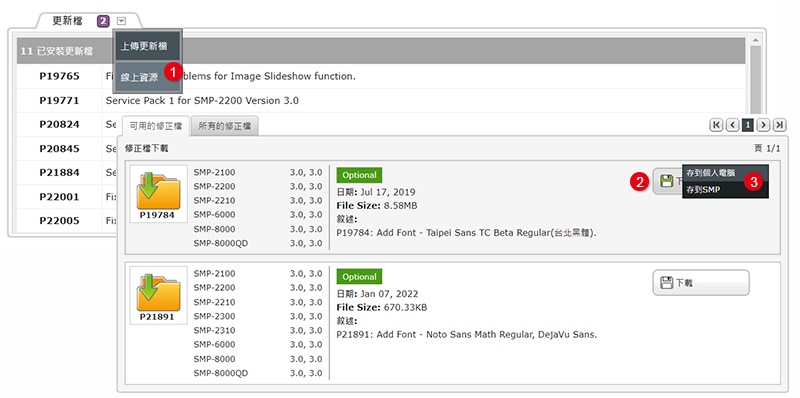Click the installed updates list scrollbar
The height and width of the screenshot is (398, 800).
point(755,79)
